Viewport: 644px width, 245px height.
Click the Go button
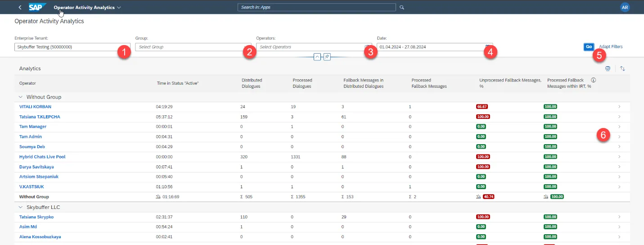click(x=589, y=47)
